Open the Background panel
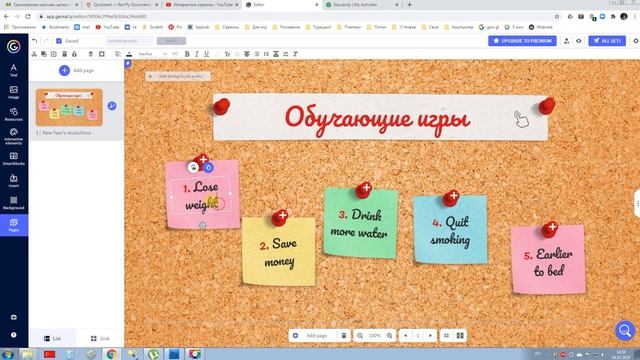The image size is (640, 360). [13, 202]
